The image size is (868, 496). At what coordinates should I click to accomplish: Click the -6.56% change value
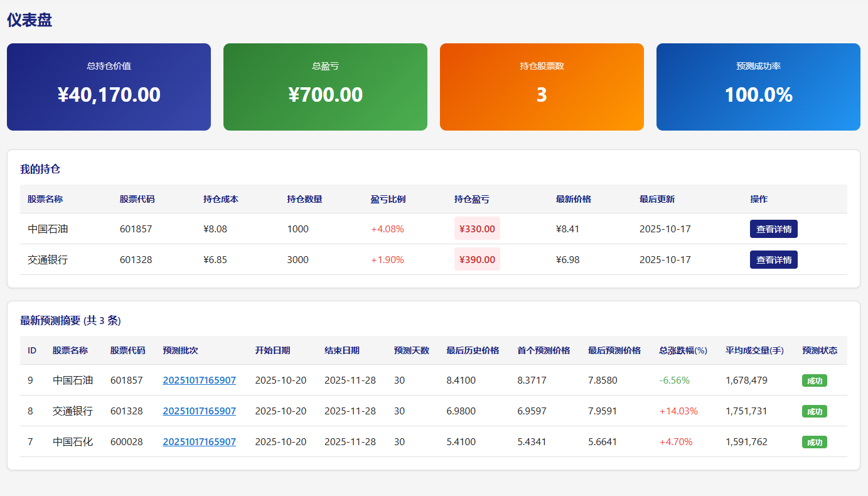coord(674,380)
